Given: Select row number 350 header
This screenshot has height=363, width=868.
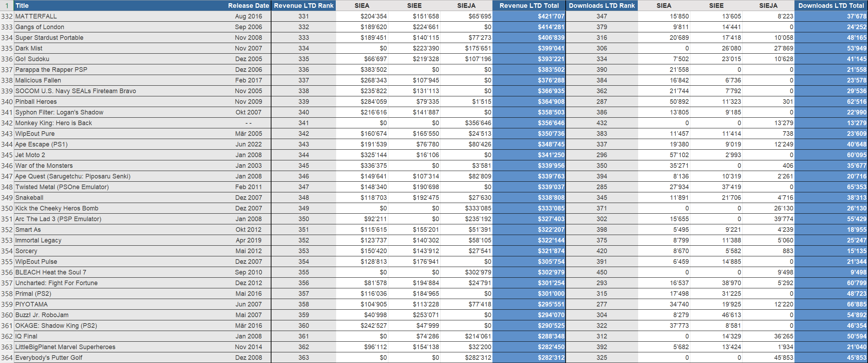Looking at the screenshot, I should tap(7, 208).
